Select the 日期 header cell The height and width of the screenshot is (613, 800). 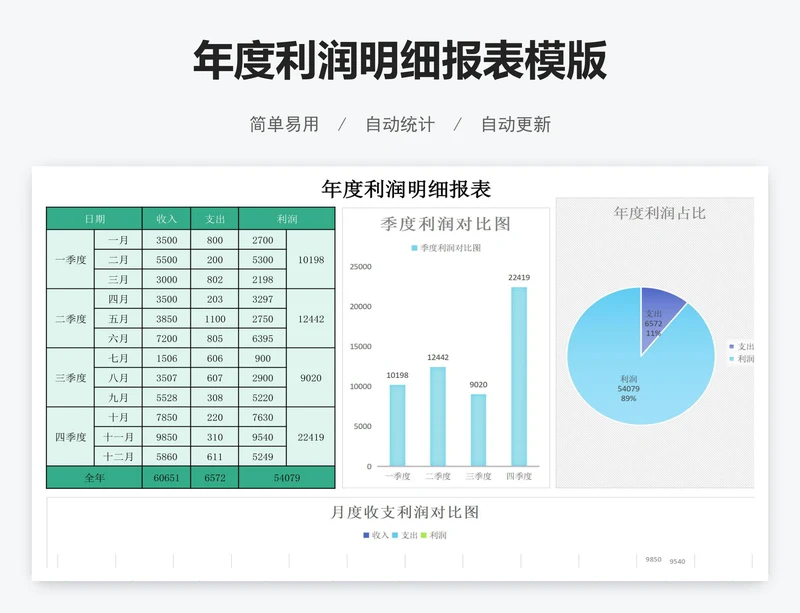point(94,219)
